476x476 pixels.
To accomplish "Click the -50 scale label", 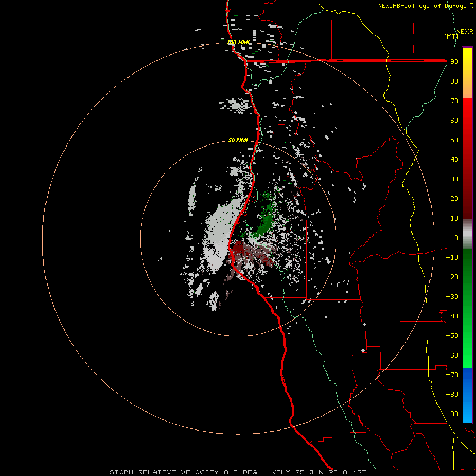I will click(452, 335).
